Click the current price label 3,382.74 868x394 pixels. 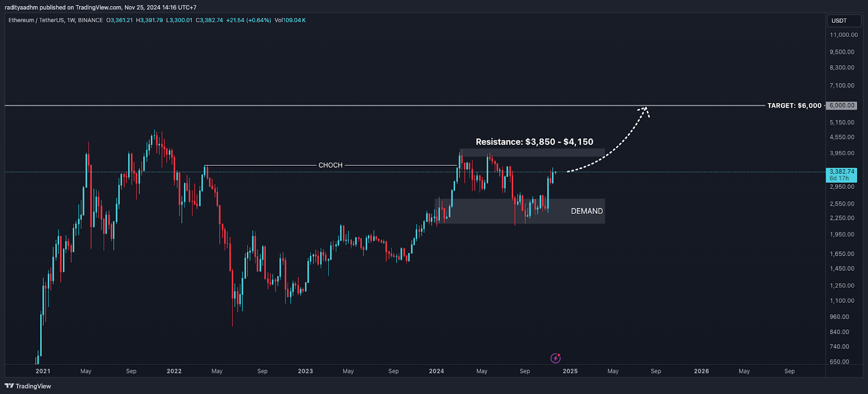point(841,171)
